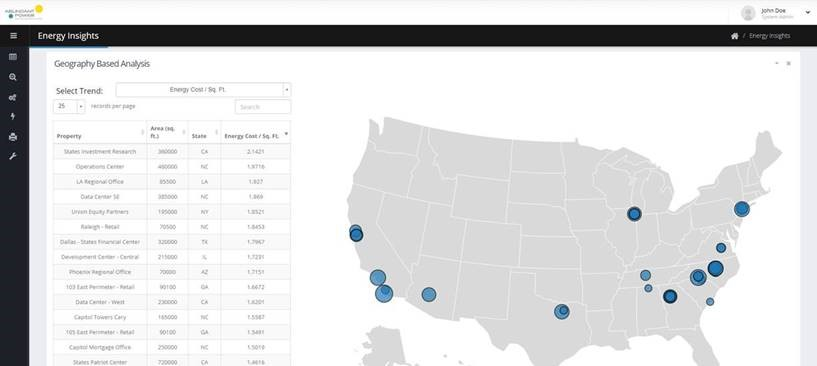Click the AZ state cell
817x366 pixels.
(x=204, y=272)
